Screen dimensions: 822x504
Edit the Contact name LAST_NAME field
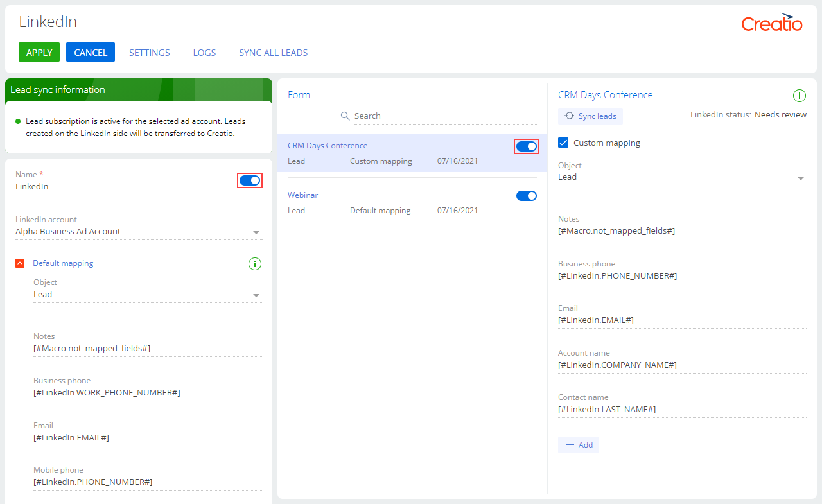tap(682, 410)
